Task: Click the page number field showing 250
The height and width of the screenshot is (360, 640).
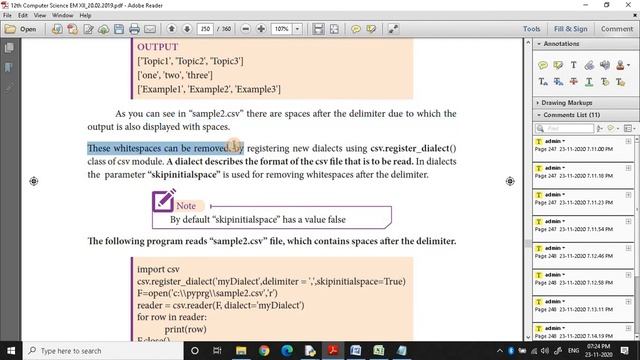Action: click(205, 29)
